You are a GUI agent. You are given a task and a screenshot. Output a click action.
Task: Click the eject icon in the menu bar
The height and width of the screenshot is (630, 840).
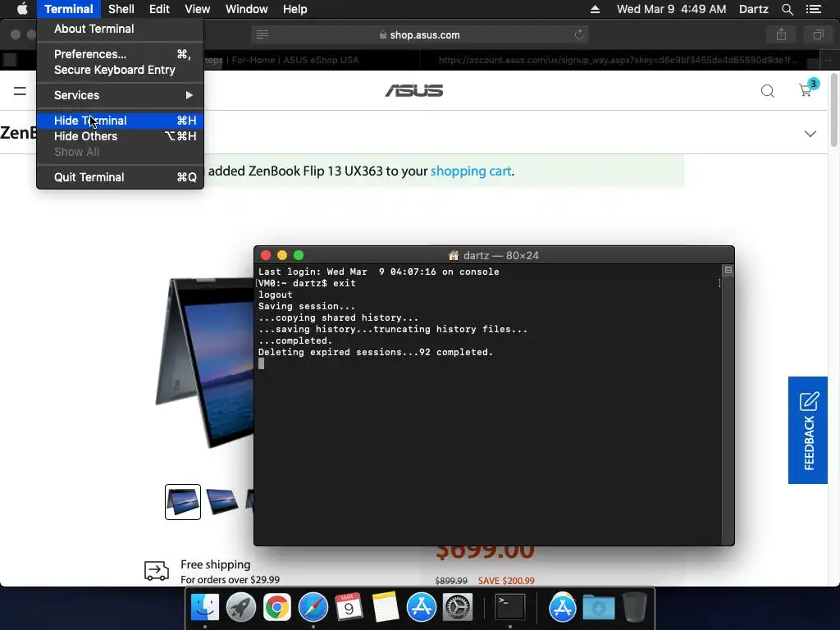click(x=595, y=9)
